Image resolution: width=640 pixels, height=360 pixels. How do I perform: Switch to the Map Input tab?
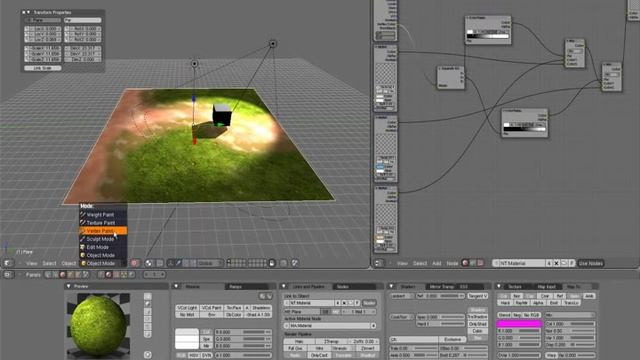(x=547, y=287)
